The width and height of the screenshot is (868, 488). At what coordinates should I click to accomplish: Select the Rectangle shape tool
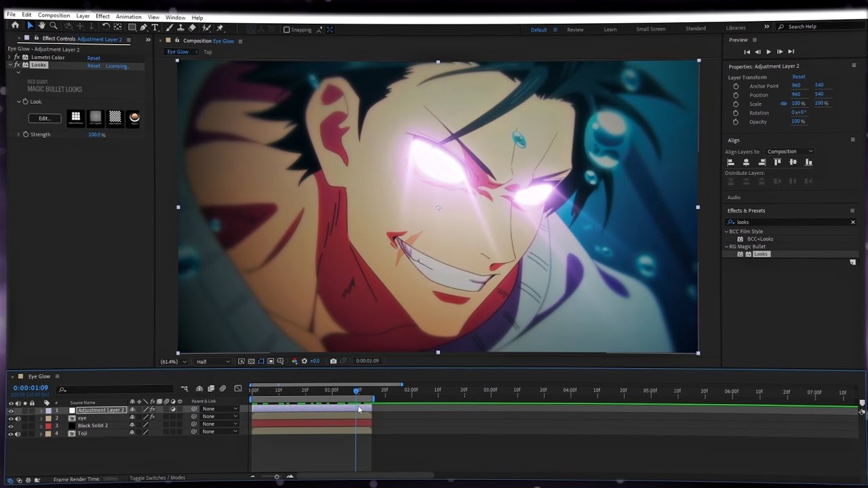pos(132,28)
